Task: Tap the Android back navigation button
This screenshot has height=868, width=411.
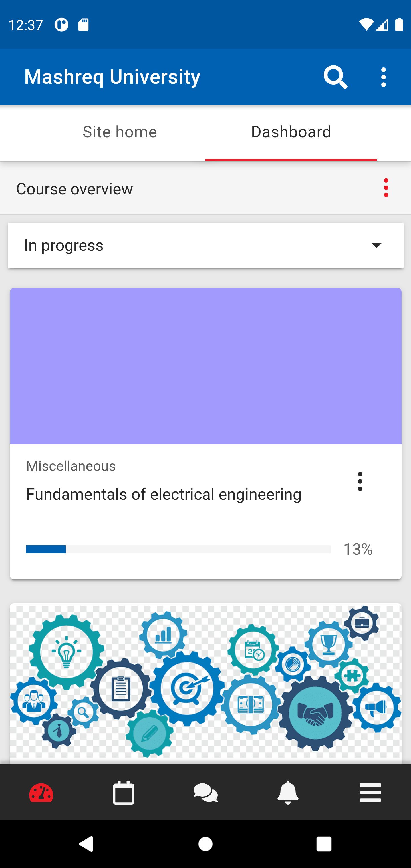Action: [x=86, y=844]
